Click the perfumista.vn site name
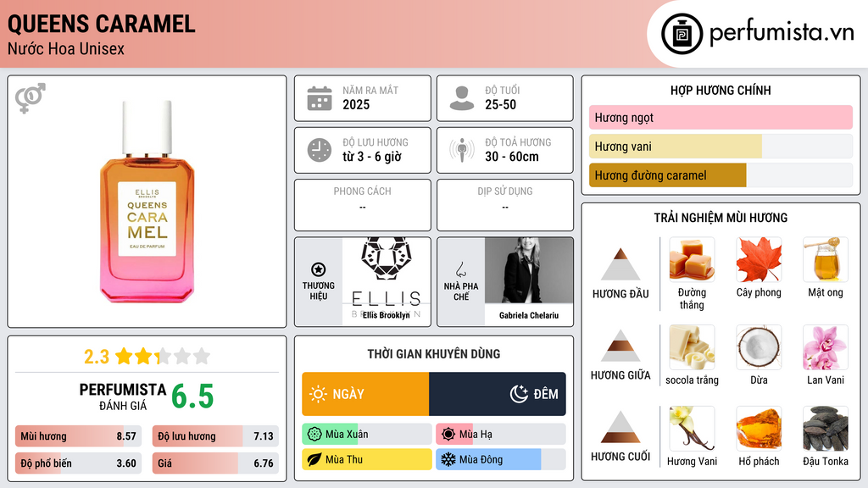868x488 pixels. (782, 33)
